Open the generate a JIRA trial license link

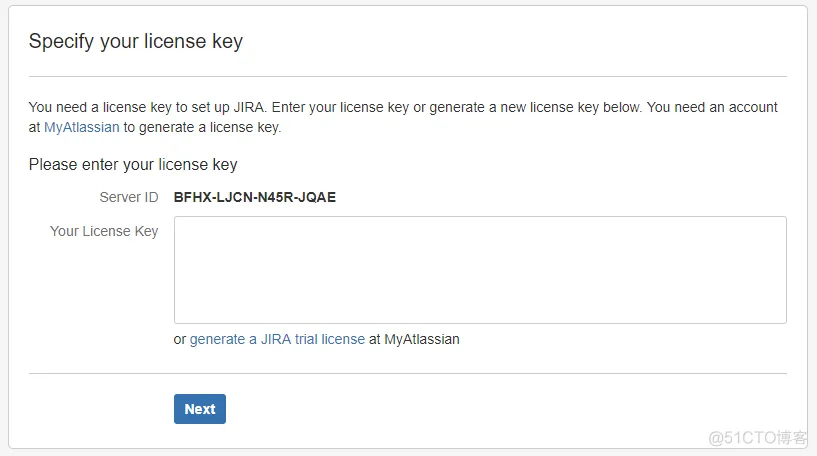pos(277,339)
